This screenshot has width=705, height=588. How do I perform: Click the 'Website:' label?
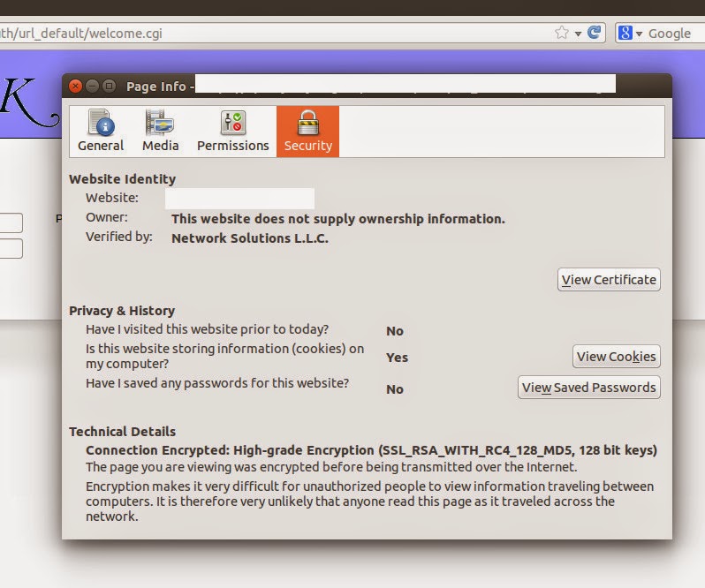112,198
